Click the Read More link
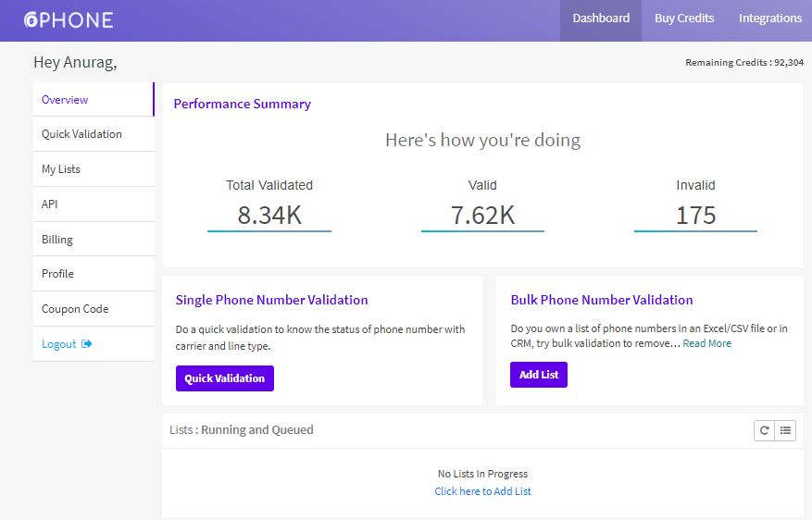 pyautogui.click(x=707, y=343)
